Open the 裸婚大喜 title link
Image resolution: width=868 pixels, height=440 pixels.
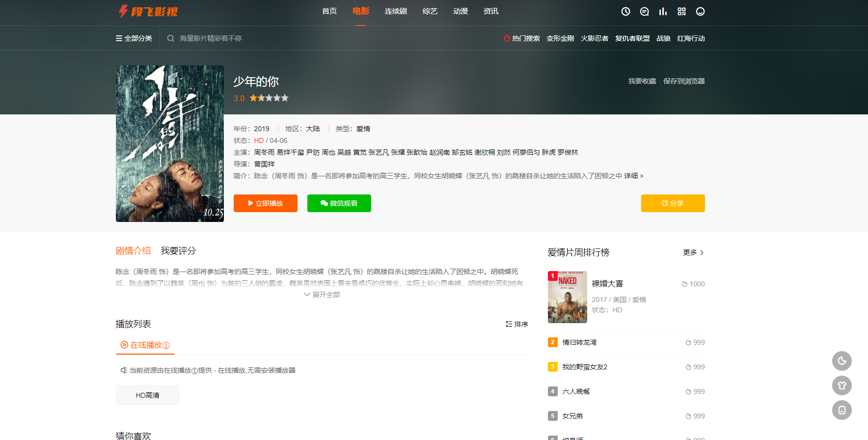[x=607, y=283]
